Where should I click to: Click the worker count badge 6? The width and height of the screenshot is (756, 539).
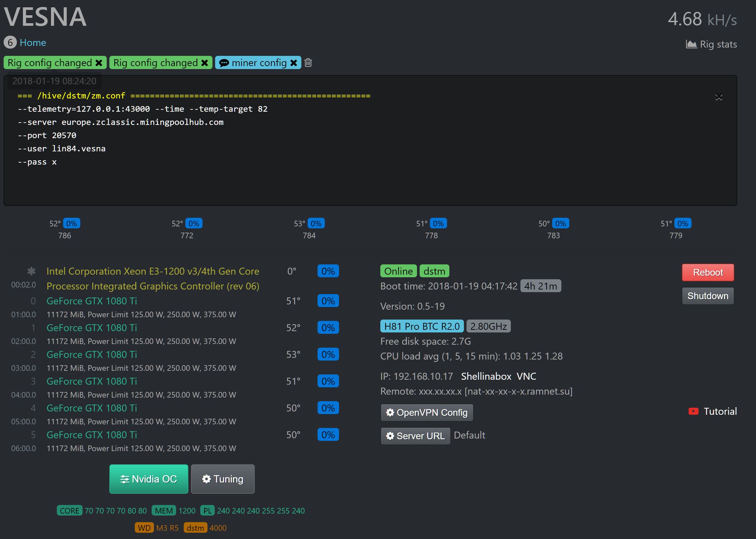10,43
